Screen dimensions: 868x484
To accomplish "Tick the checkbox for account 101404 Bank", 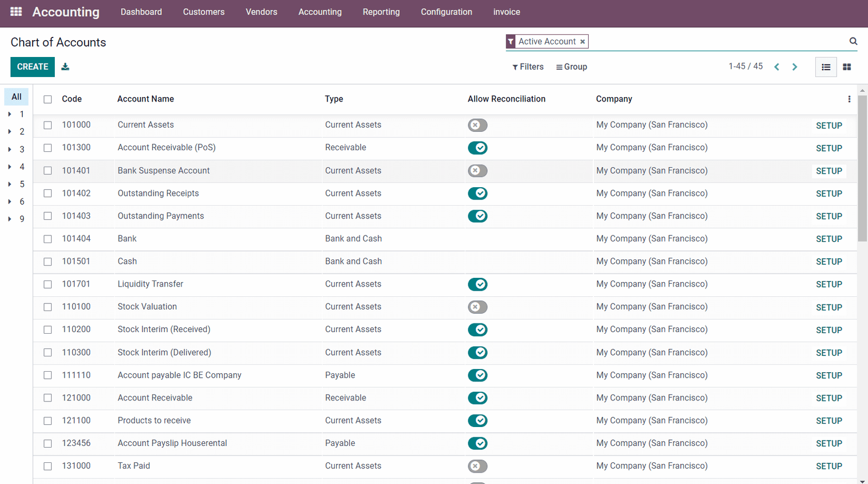I will pos(48,239).
